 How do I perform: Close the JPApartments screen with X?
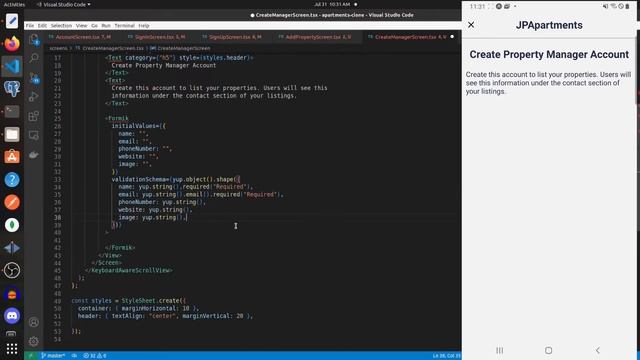point(471,25)
